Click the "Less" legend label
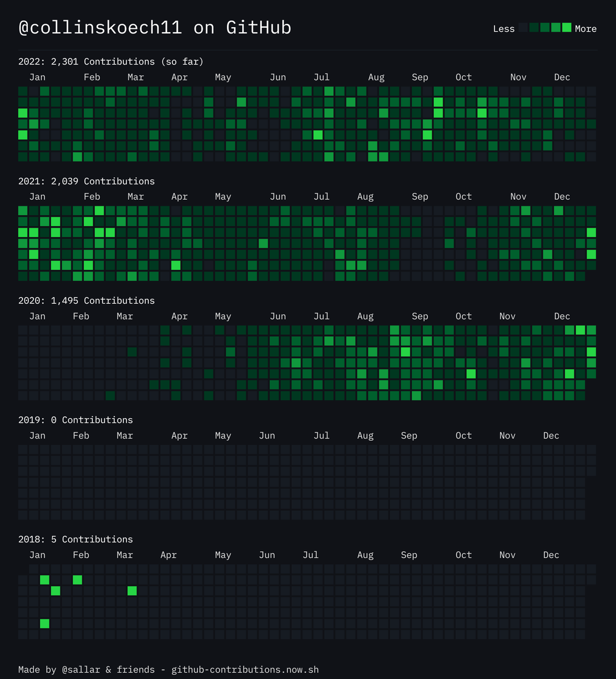This screenshot has height=679, width=616. [503, 29]
